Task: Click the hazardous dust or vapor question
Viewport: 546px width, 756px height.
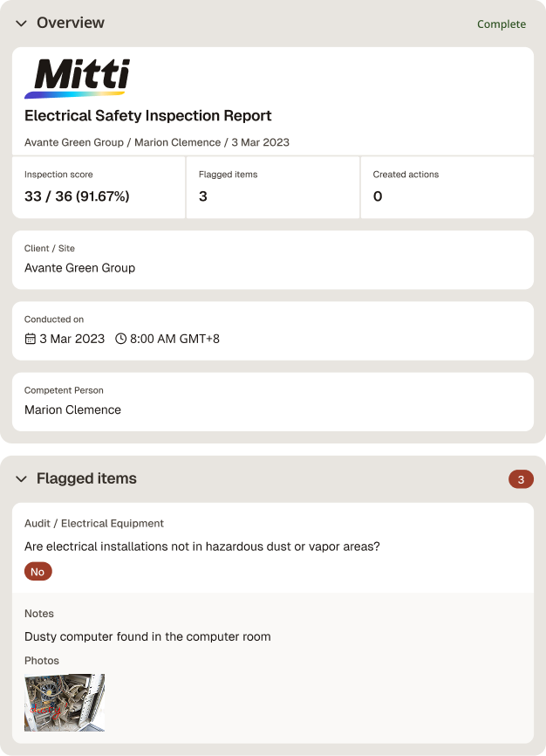Action: point(202,546)
